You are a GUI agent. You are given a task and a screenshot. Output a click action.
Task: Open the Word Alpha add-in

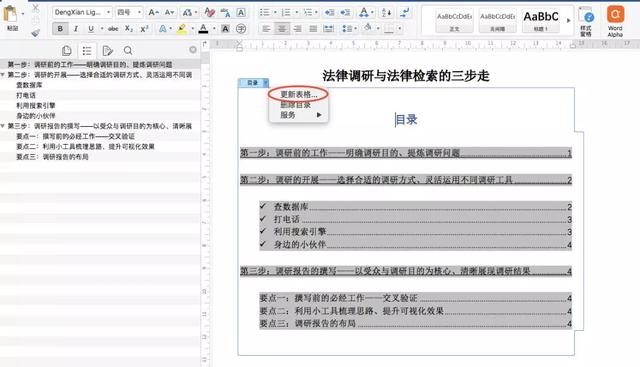pos(615,20)
